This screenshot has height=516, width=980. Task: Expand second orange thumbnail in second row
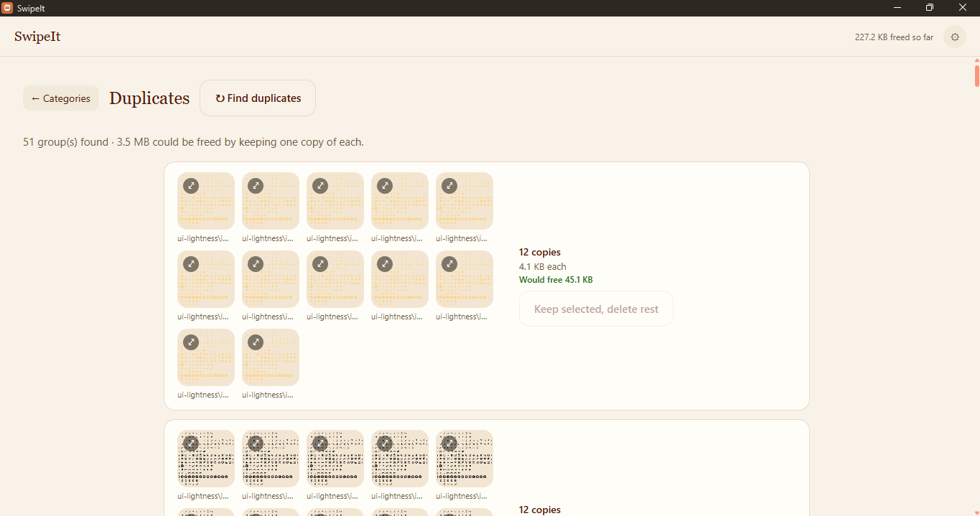click(x=256, y=264)
